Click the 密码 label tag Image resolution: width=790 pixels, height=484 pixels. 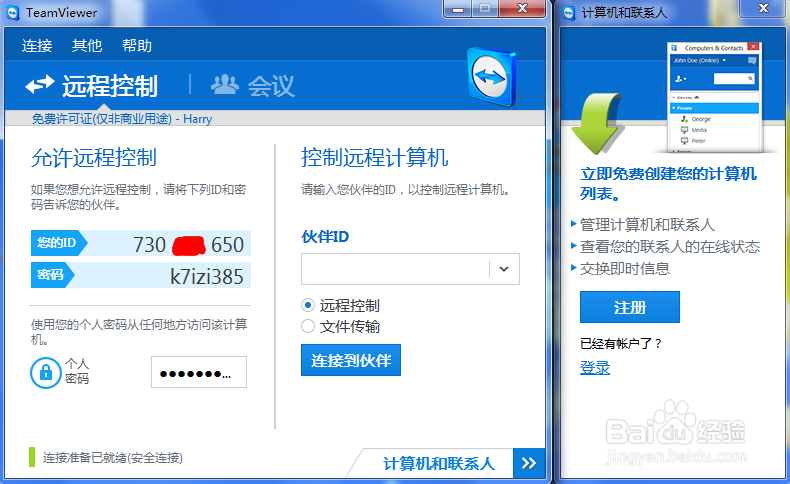(50, 275)
